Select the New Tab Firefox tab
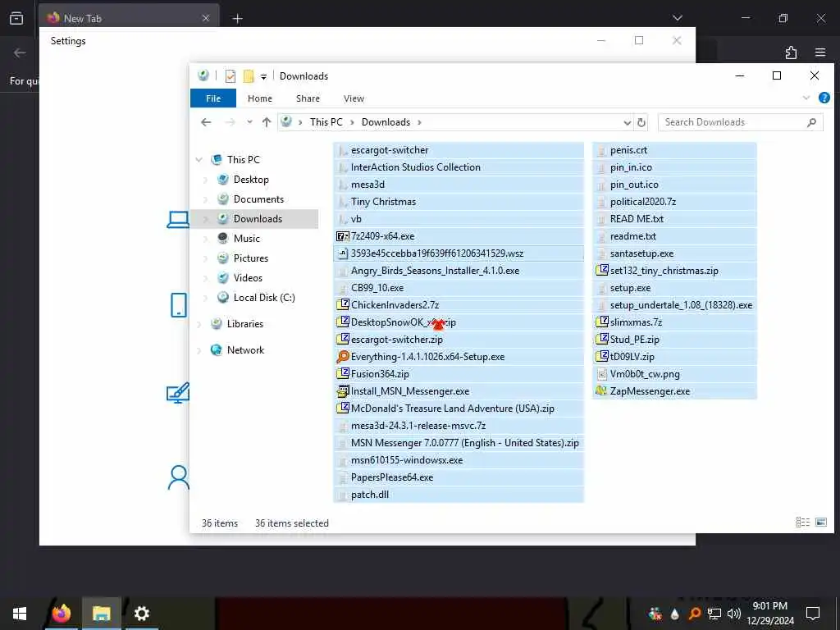The width and height of the screenshot is (840, 630). (x=129, y=18)
